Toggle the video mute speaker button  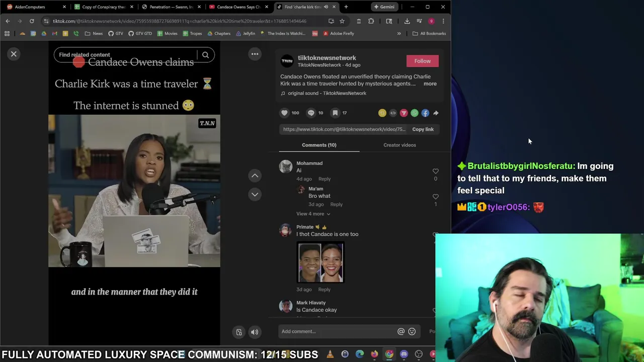255,332
